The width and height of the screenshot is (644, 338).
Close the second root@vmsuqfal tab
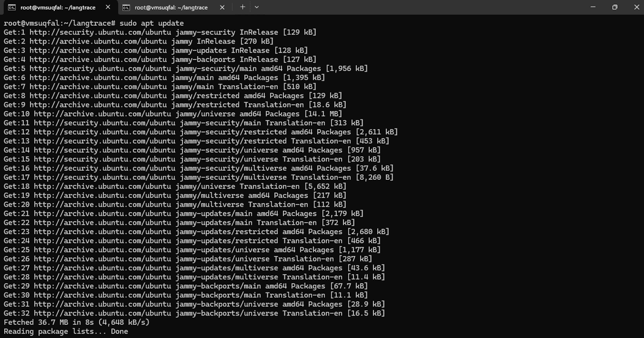222,7
